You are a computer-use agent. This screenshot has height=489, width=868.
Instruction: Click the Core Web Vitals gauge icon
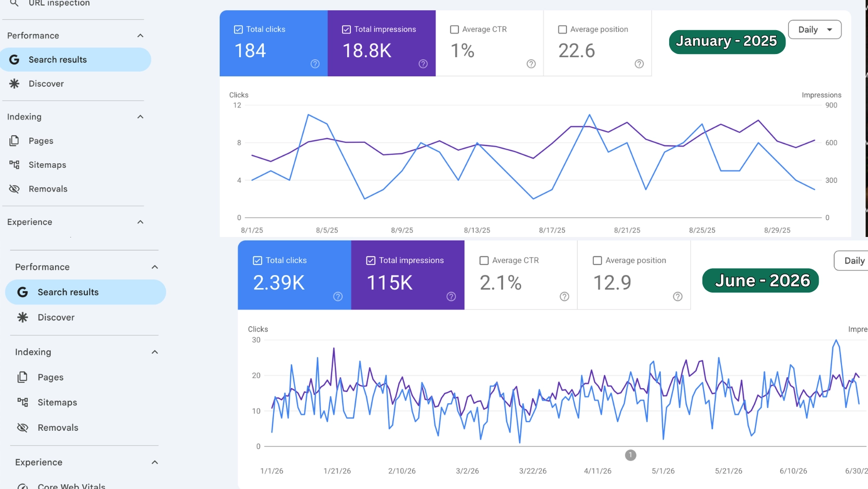(x=22, y=486)
